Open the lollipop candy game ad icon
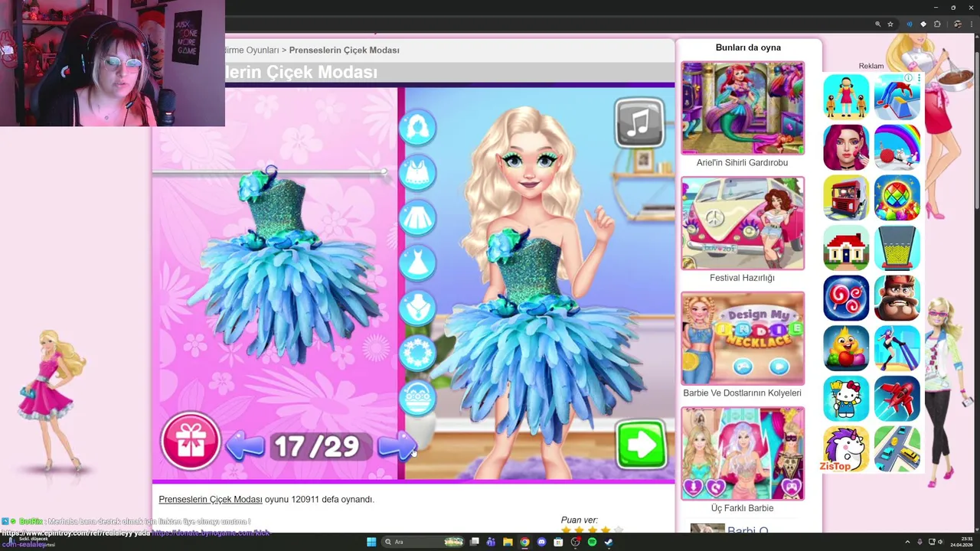The image size is (980, 551). pyautogui.click(x=846, y=298)
